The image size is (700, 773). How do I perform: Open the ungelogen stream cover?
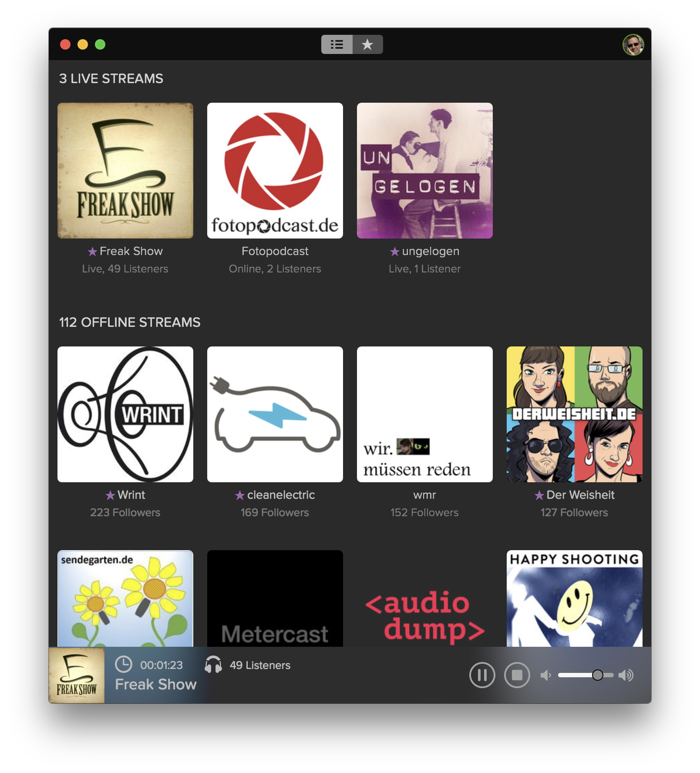[425, 171]
